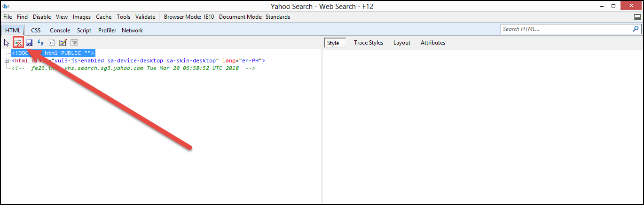Screen dimensions: 644x205
Task: Click the Save HTML floppy disk icon
Action: (29, 43)
